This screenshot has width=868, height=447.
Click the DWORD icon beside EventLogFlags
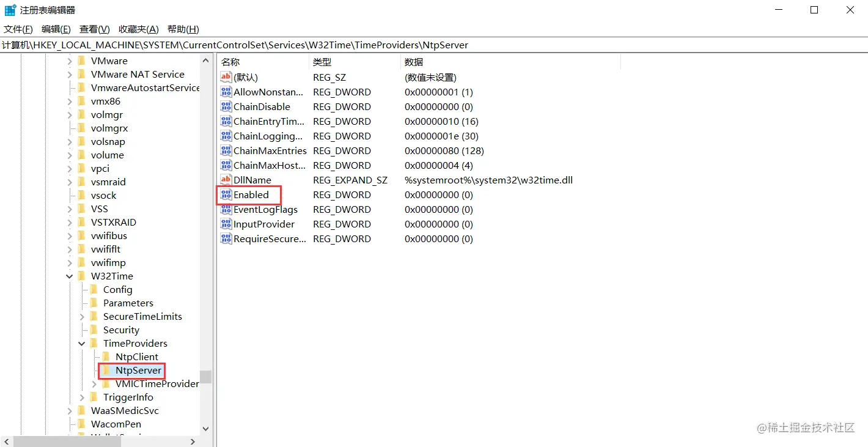[x=226, y=210]
